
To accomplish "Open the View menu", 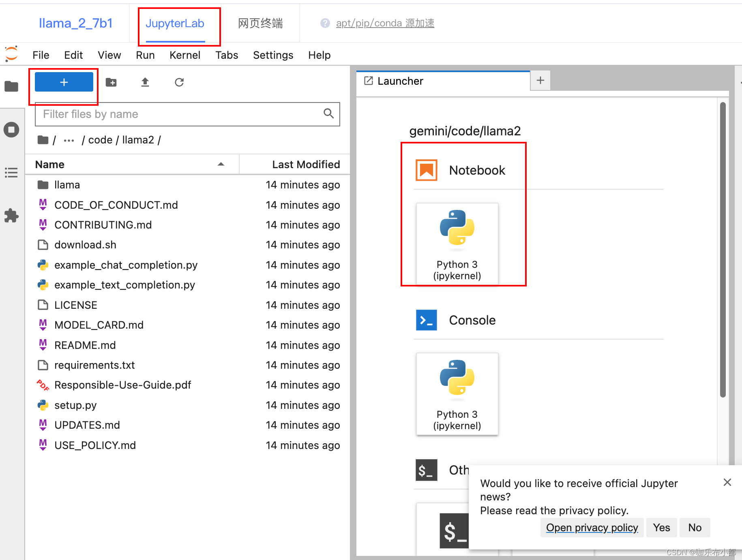I will [109, 55].
